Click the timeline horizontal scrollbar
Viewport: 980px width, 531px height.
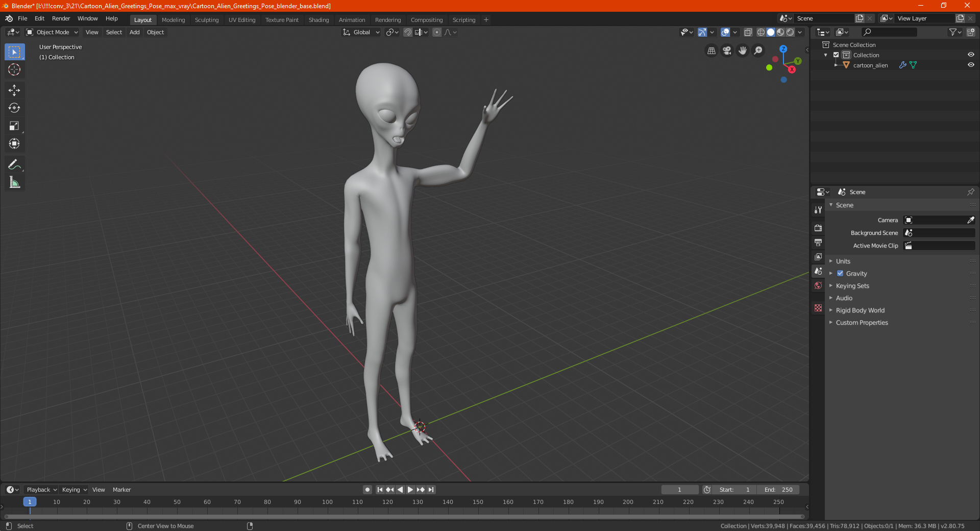[405, 517]
